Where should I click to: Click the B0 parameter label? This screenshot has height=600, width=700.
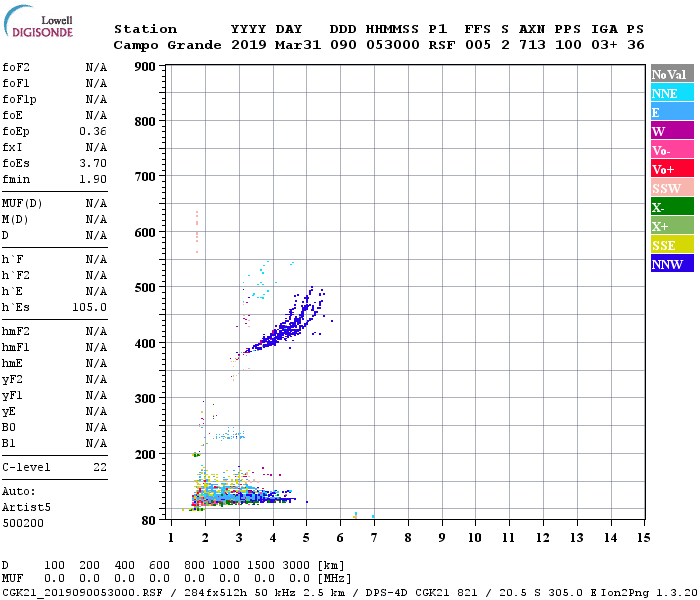[9, 427]
